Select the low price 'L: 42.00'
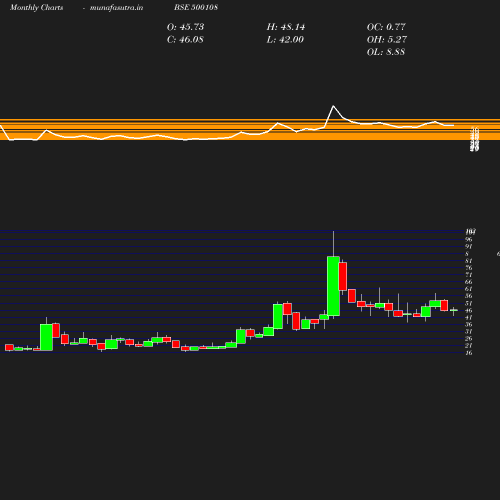The image size is (500, 500). click(x=285, y=40)
